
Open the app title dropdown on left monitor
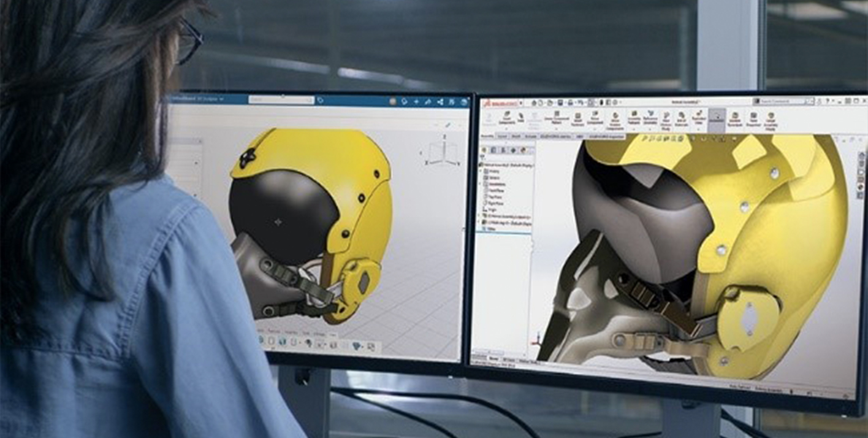[221, 99]
